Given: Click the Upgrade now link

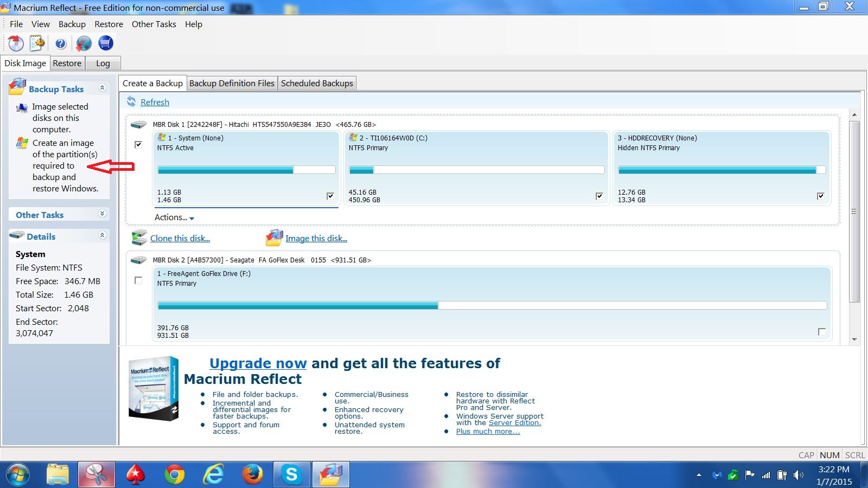Looking at the screenshot, I should [x=258, y=363].
